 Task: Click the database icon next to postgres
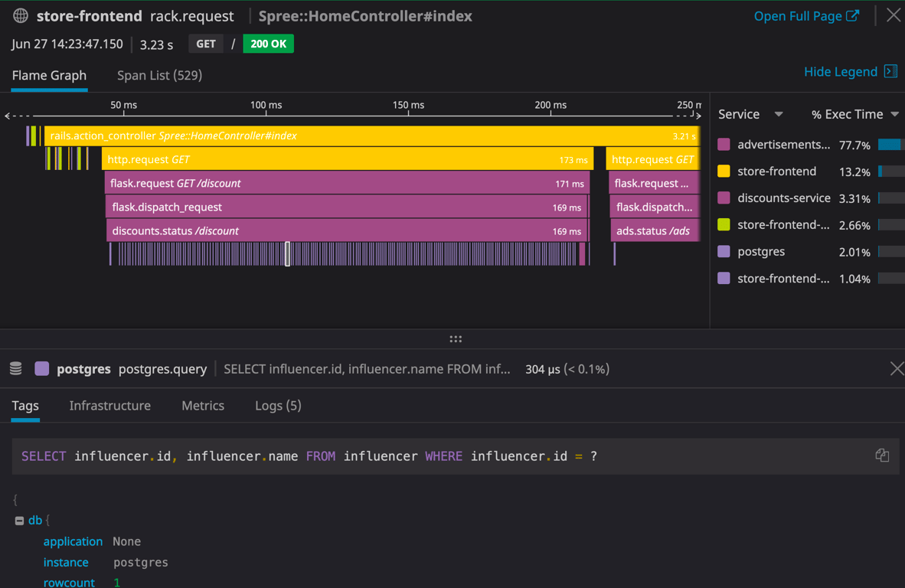pos(15,369)
